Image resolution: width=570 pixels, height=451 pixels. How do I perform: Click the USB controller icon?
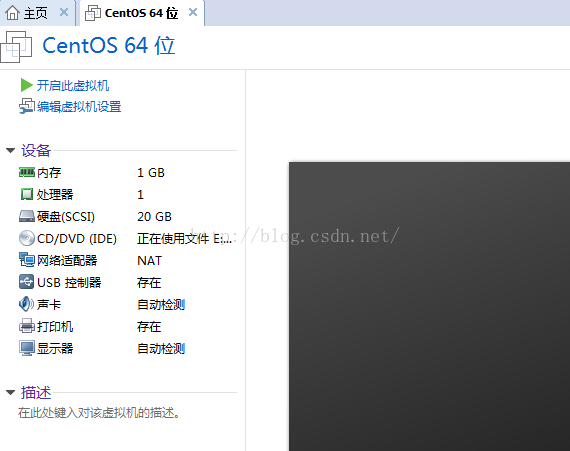(27, 282)
